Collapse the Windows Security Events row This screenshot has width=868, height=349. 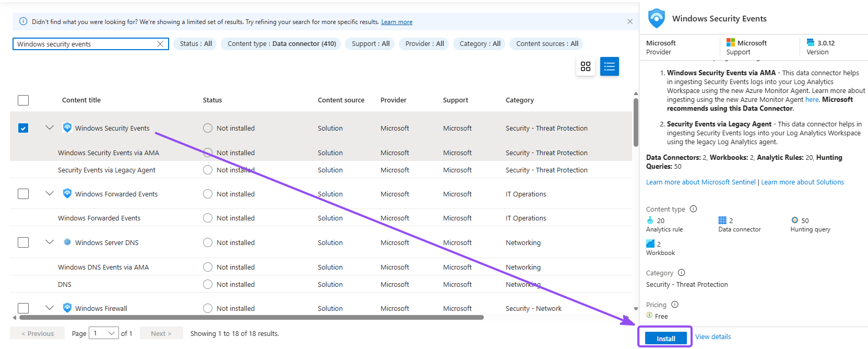click(50, 127)
